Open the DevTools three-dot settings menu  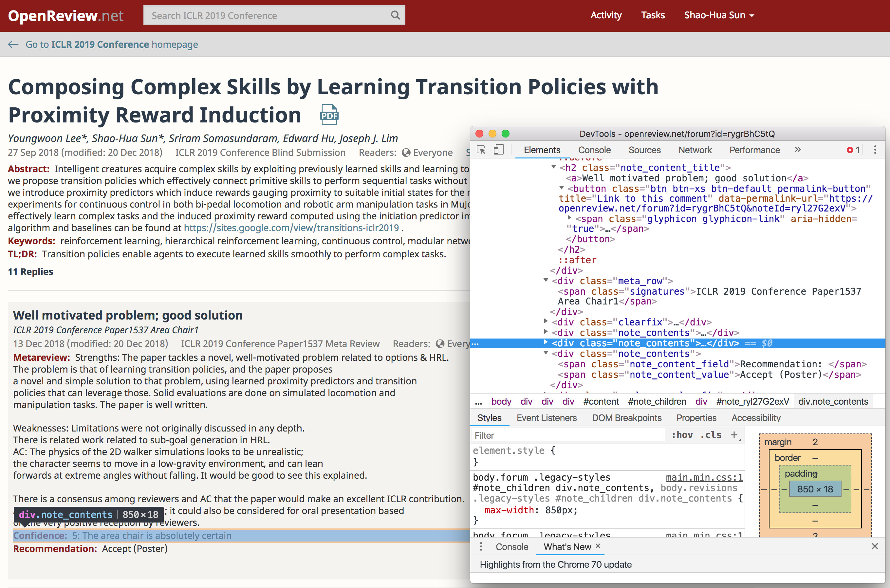point(875,150)
